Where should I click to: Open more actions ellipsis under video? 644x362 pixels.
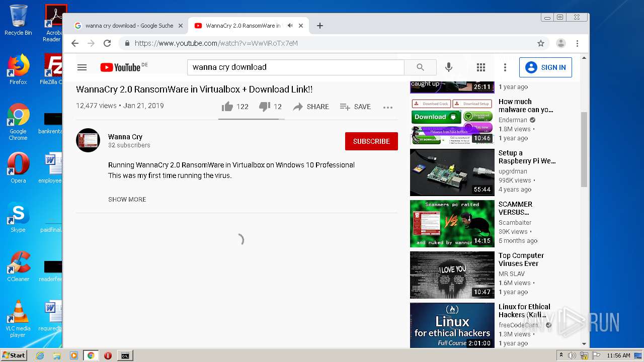click(387, 107)
